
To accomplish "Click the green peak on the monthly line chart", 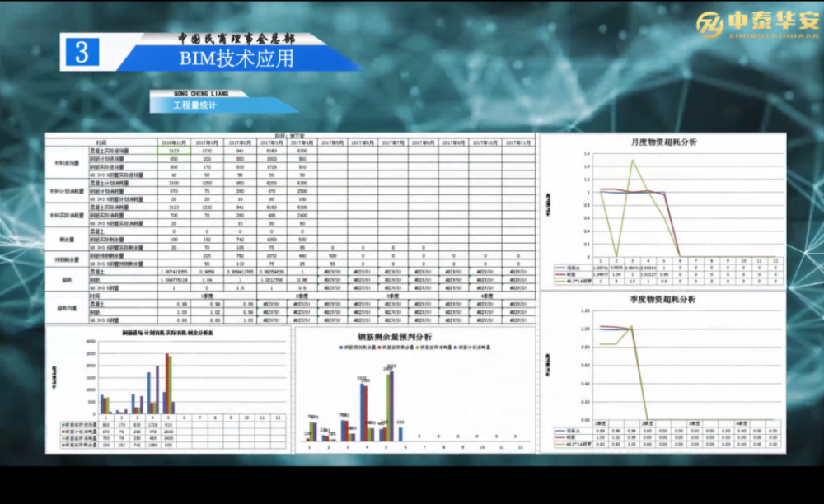I will click(x=633, y=161).
